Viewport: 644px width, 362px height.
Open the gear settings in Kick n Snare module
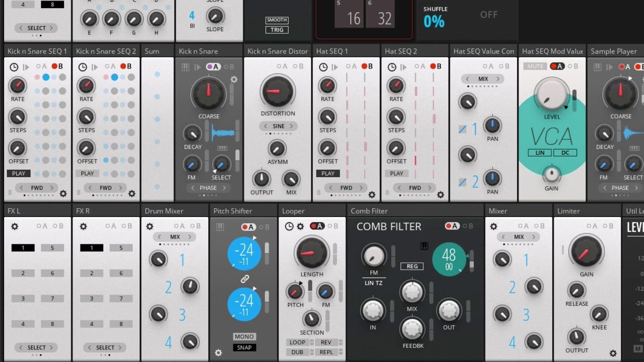point(234,79)
